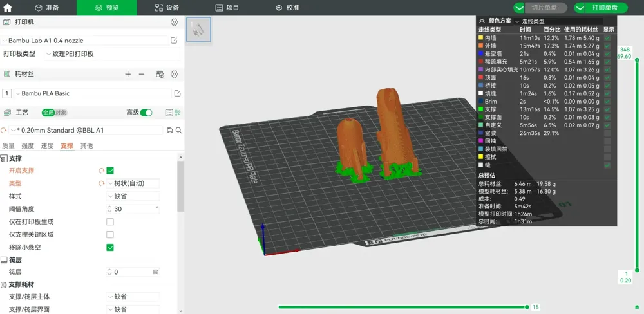Open the 打印板类型 plate type dropdown
This screenshot has width=644, height=314.
(x=111, y=54)
